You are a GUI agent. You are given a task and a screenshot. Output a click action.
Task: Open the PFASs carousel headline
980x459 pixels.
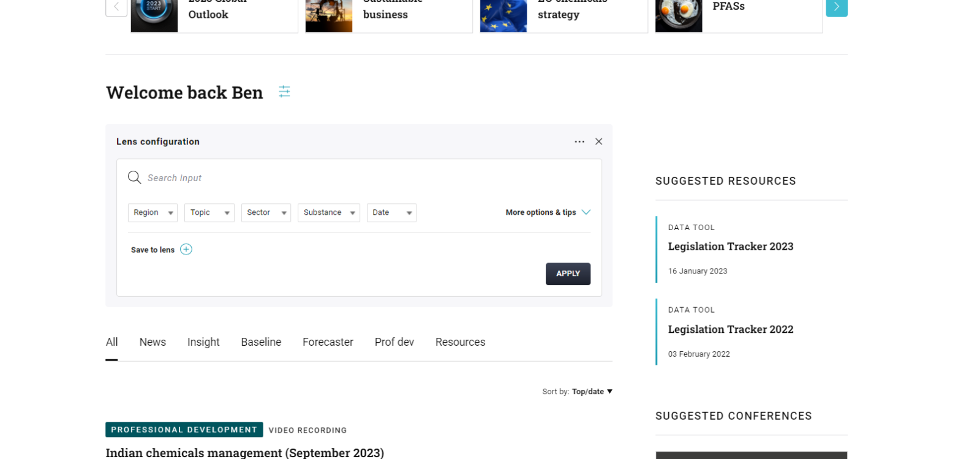(x=729, y=6)
